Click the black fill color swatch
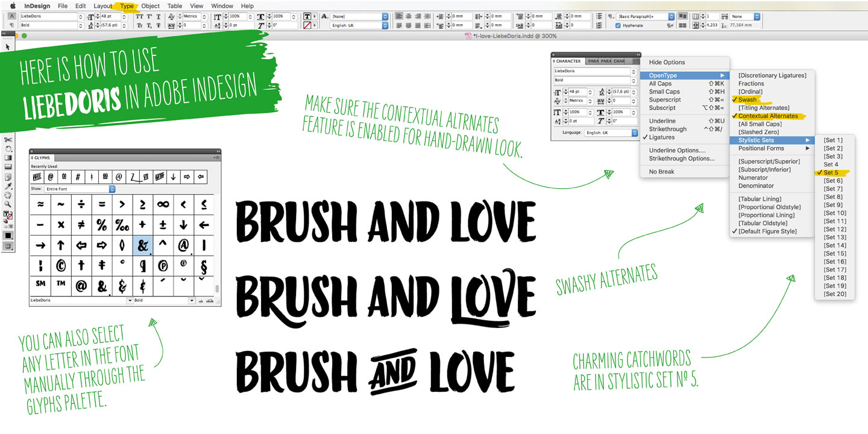This screenshot has width=868, height=434. (x=8, y=235)
